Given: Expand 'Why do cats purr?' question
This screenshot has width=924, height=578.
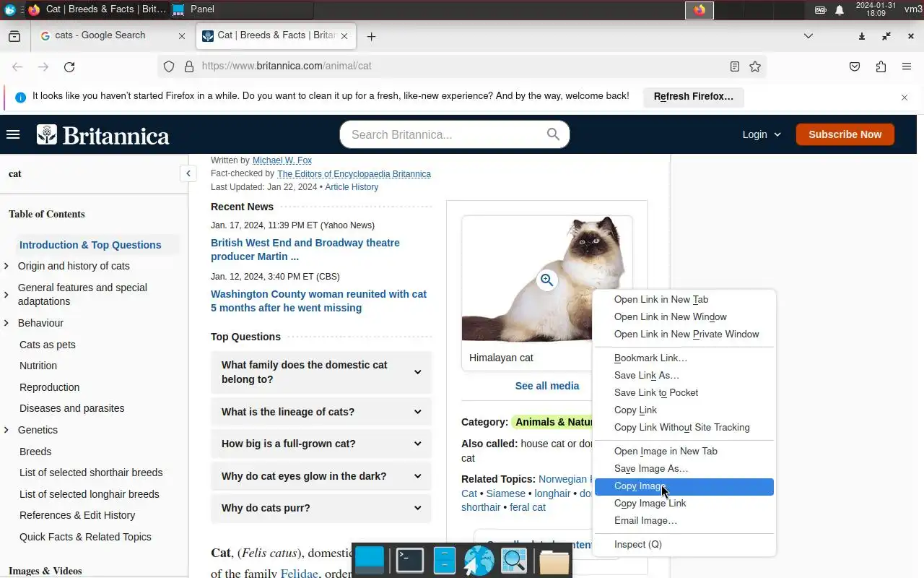Looking at the screenshot, I should pyautogui.click(x=321, y=508).
